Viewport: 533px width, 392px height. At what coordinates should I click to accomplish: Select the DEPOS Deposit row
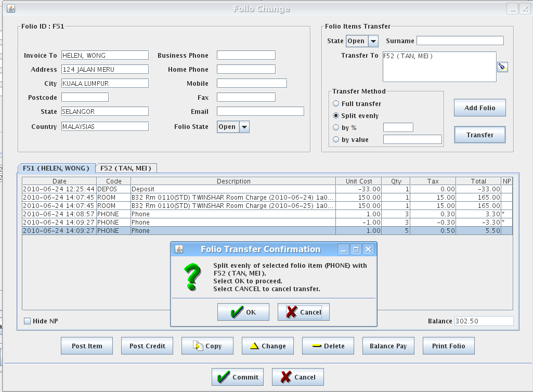click(x=267, y=189)
